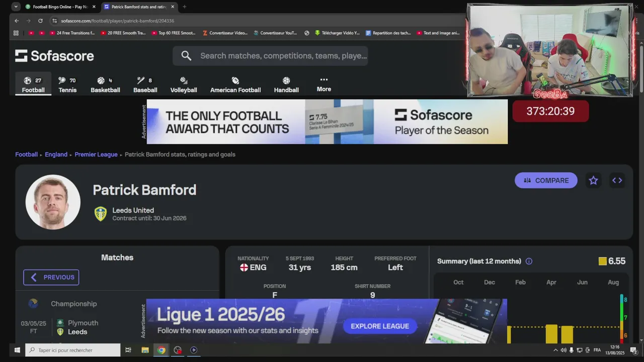The image size is (644, 362).
Task: Open the 24 Free Transitions bookmark
Action: click(x=72, y=33)
